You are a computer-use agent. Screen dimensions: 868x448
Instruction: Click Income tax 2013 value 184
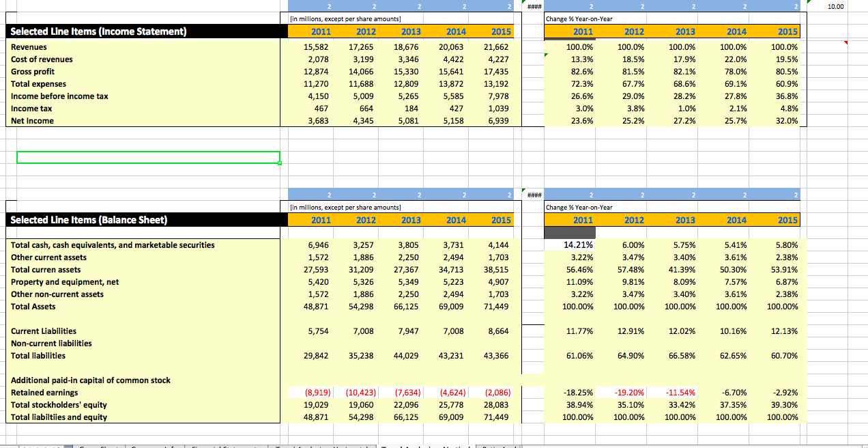[414, 109]
